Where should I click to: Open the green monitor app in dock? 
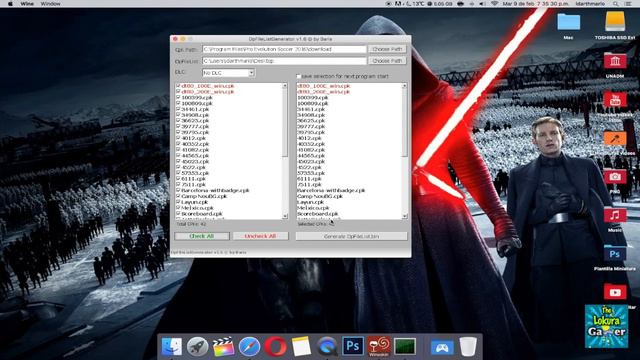coord(405,347)
